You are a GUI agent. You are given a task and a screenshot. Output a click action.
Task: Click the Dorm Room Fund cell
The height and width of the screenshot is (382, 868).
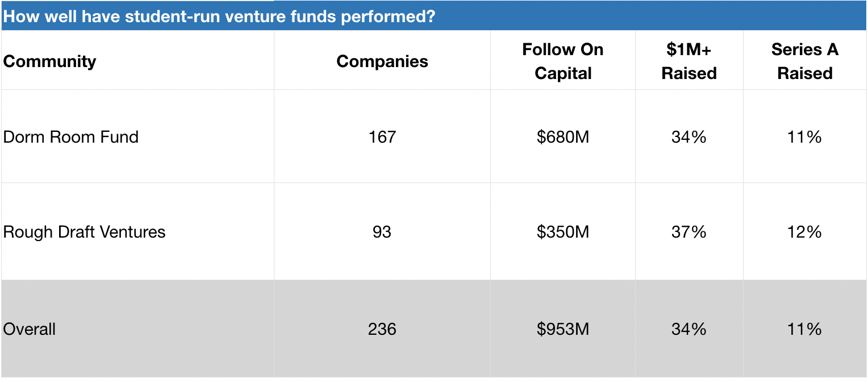tap(71, 137)
